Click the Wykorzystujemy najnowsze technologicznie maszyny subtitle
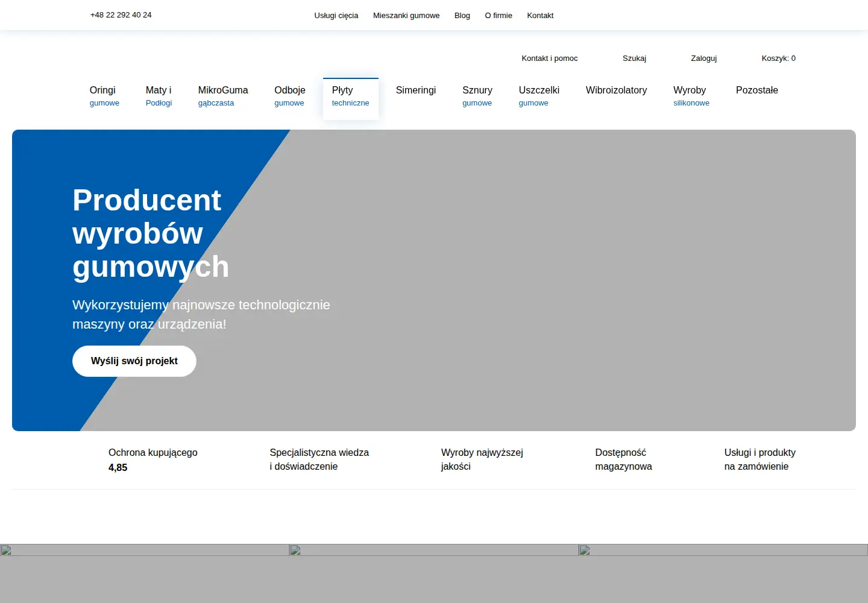 click(x=201, y=314)
